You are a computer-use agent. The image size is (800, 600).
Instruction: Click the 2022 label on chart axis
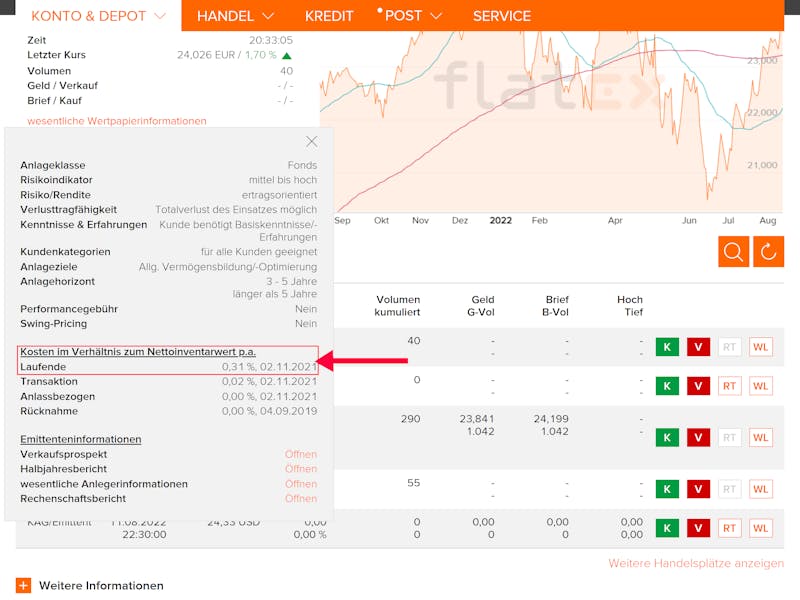click(501, 220)
